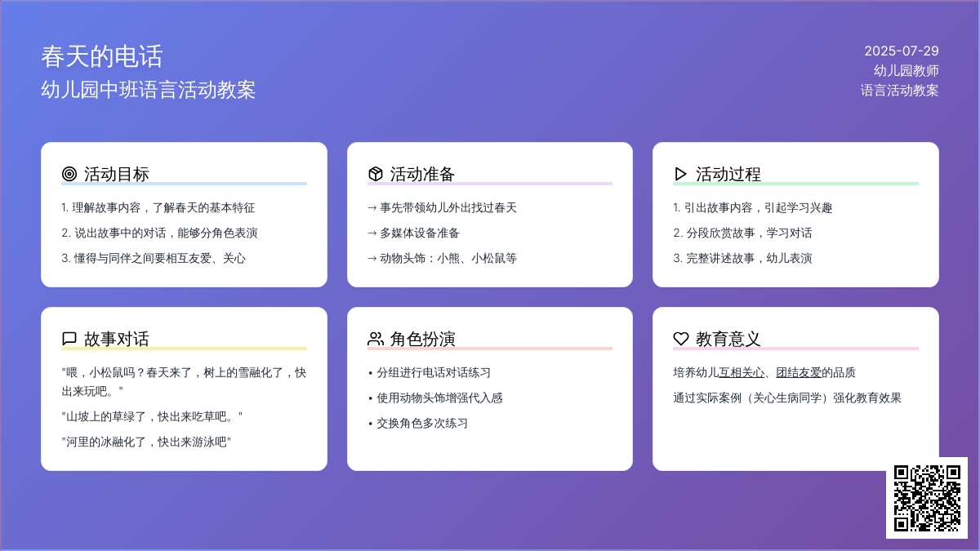Click the chat bubble icon beside 故事对话

(x=69, y=339)
